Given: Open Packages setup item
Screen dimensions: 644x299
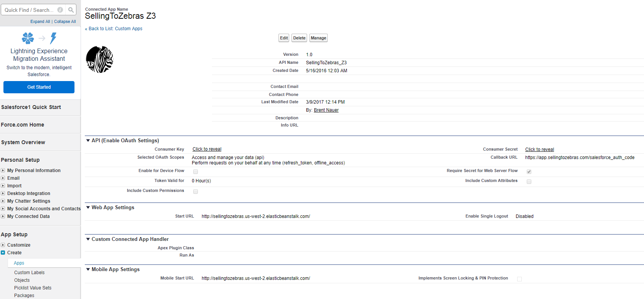Looking at the screenshot, I should (24, 296).
